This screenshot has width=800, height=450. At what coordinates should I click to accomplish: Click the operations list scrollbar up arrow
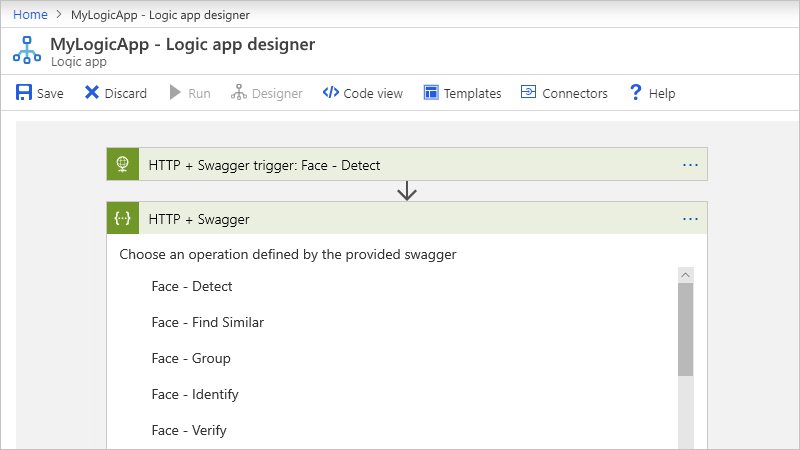(685, 275)
